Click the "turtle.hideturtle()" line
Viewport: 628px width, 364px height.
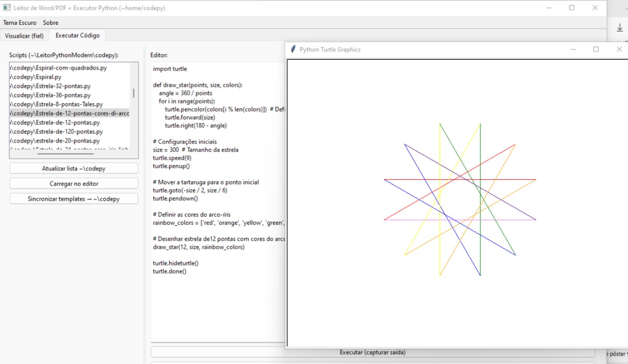[175, 263]
